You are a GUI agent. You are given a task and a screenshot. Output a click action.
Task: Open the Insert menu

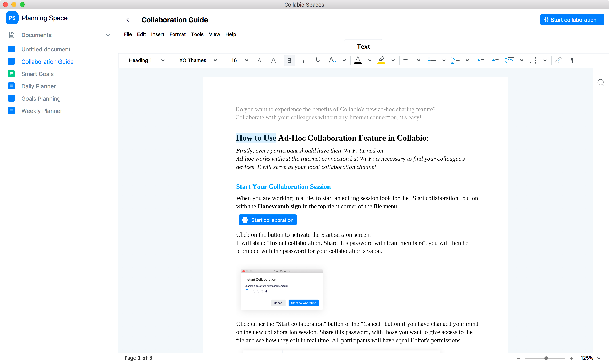click(x=157, y=34)
